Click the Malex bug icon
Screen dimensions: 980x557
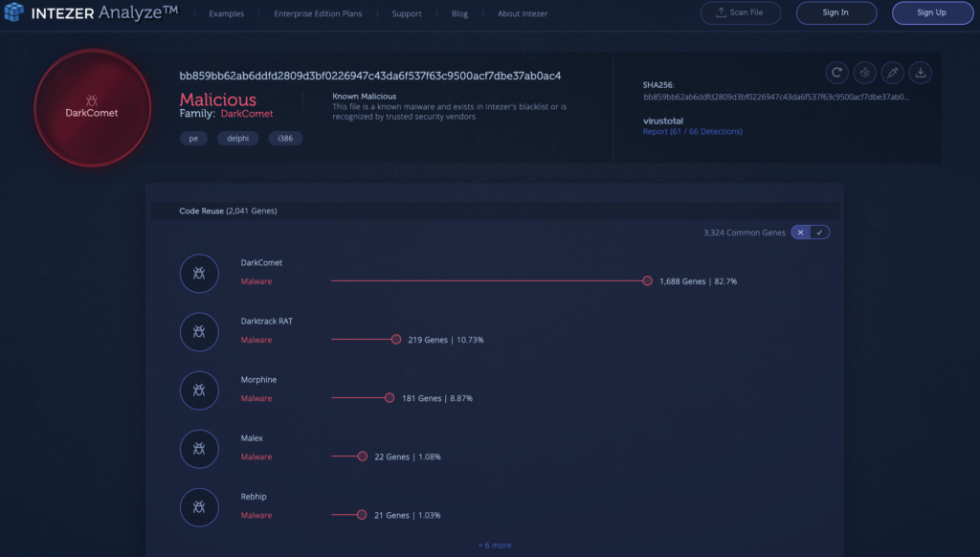tap(199, 449)
